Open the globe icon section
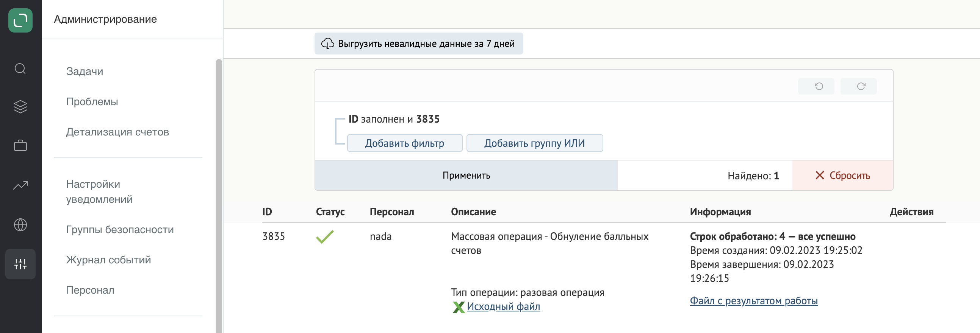The width and height of the screenshot is (980, 333). point(20,225)
